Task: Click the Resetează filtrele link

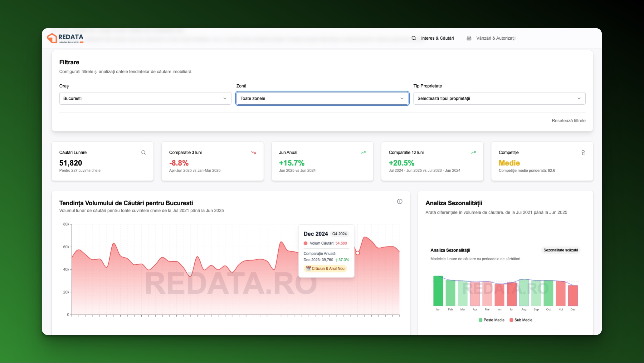Action: point(568,121)
